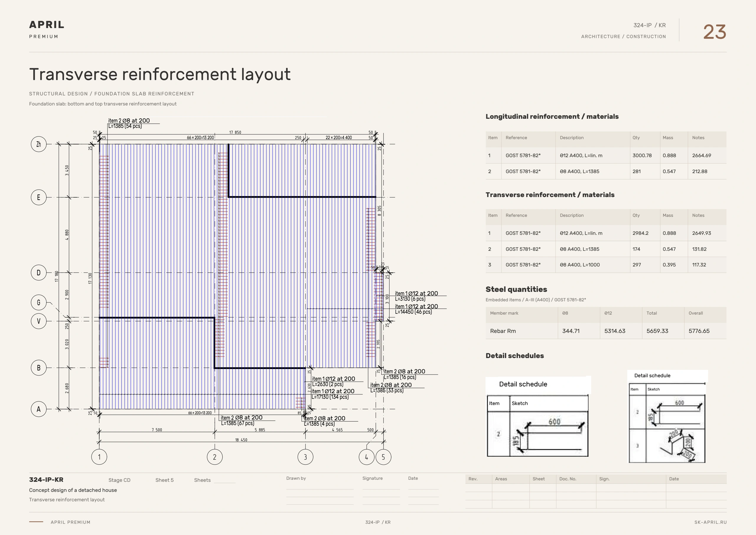Click the annotation 'L=17130 (134 pcs)'

click(330, 397)
